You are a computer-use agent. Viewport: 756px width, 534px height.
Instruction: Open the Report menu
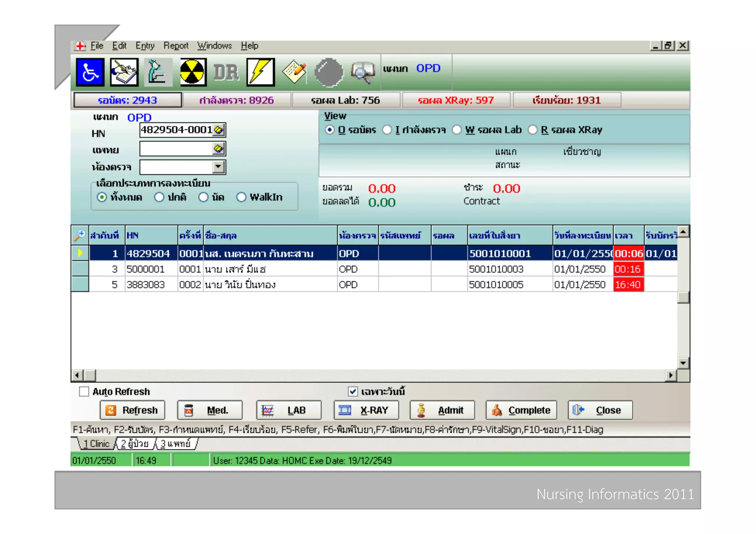tap(176, 46)
